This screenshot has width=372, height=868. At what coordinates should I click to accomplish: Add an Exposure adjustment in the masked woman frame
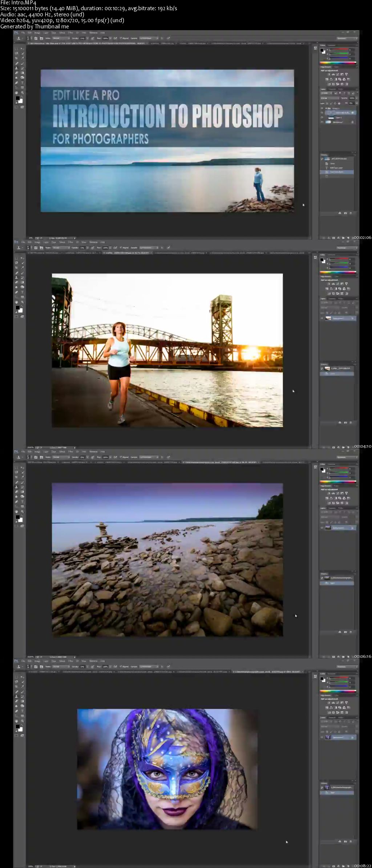(x=342, y=703)
